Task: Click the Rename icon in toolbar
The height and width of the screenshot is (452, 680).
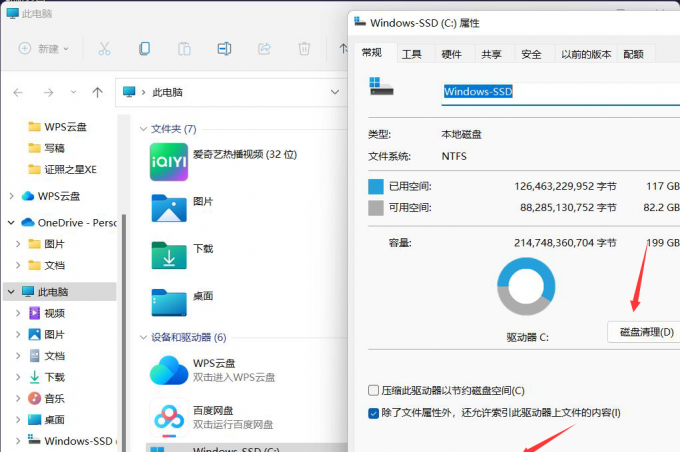Action: (x=224, y=49)
